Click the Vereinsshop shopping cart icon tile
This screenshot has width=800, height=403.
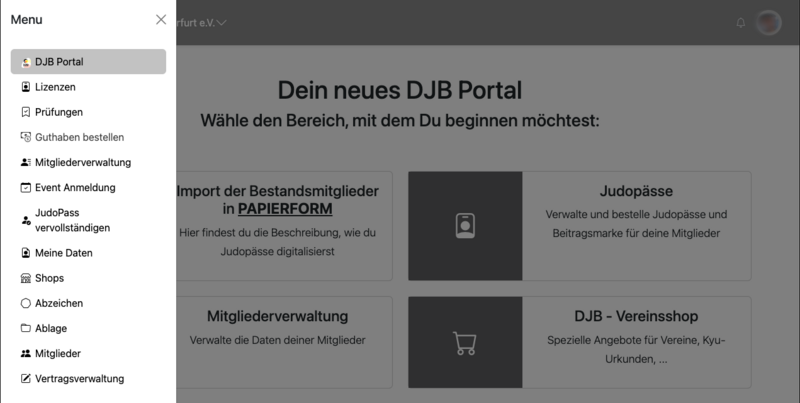465,342
